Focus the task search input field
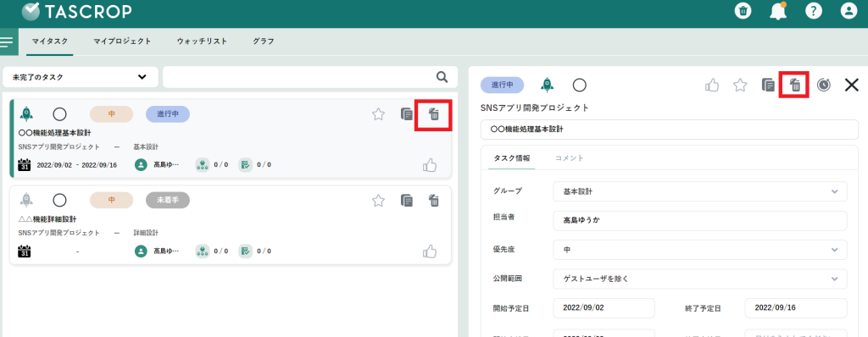 click(x=310, y=77)
